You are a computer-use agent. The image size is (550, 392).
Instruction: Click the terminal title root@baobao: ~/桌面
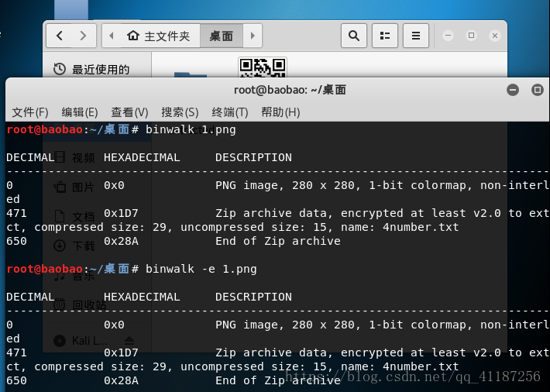(x=290, y=90)
